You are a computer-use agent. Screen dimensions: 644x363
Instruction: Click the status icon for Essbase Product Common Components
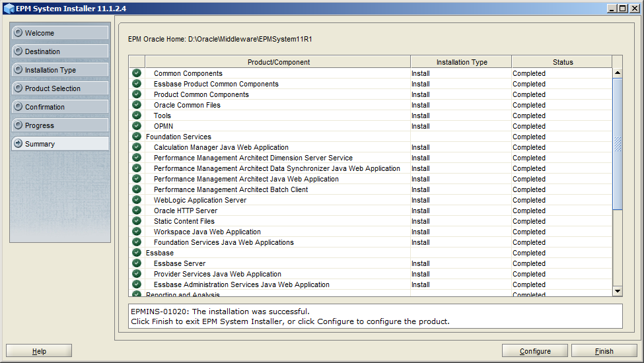coord(137,84)
